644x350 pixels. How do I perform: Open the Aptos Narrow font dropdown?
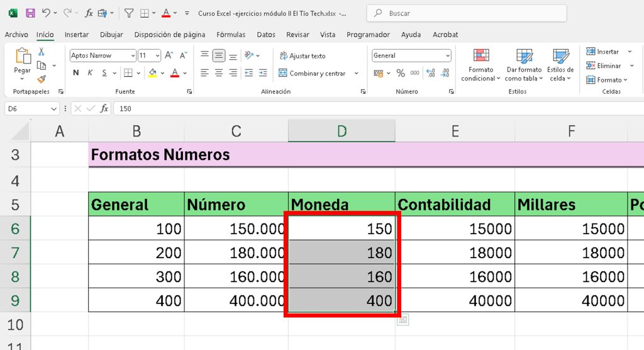pyautogui.click(x=132, y=55)
